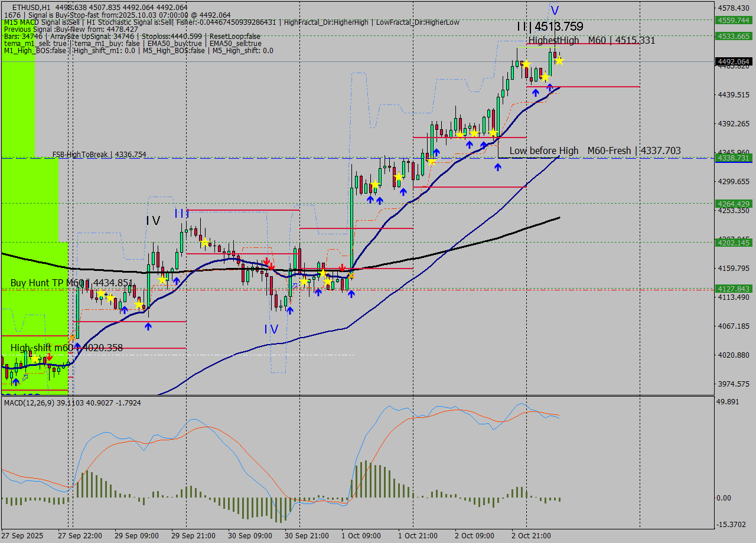Click the red down arrow in green zone
The height and width of the screenshot is (543, 756).
(x=50, y=356)
